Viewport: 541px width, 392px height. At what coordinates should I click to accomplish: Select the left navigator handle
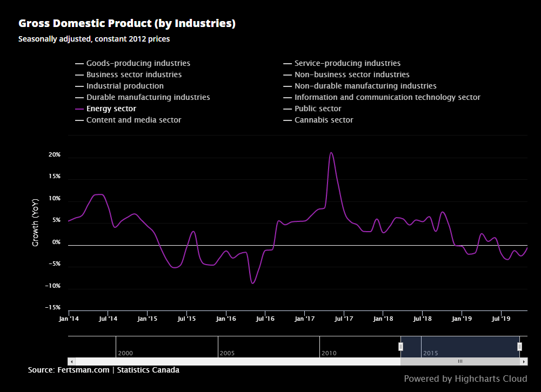(x=401, y=346)
